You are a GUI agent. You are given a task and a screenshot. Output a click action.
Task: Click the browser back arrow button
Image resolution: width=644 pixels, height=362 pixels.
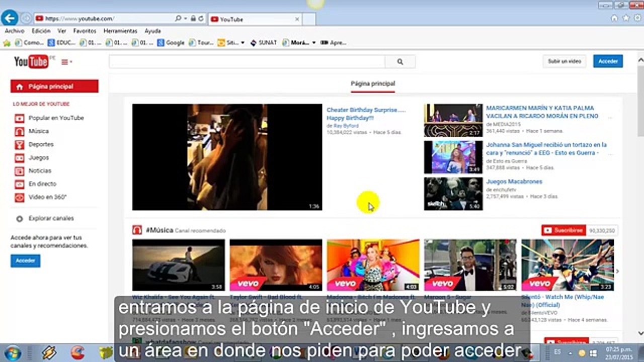click(9, 19)
